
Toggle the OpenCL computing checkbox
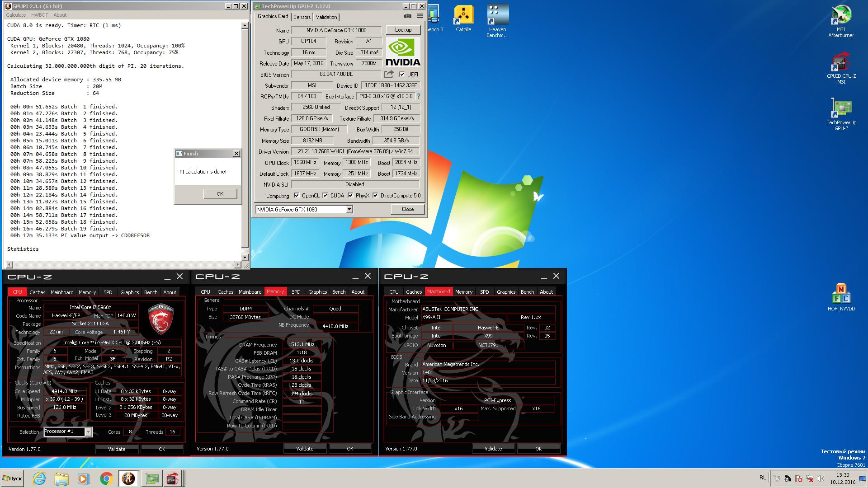(297, 195)
